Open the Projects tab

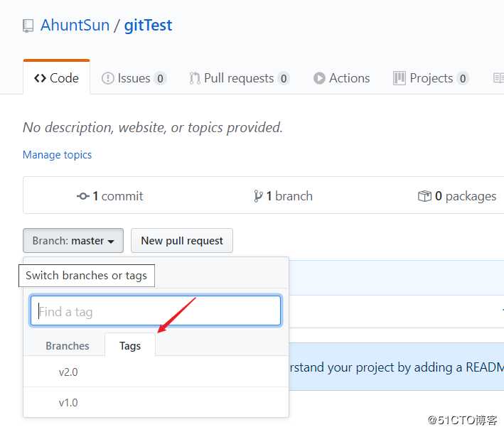click(431, 78)
